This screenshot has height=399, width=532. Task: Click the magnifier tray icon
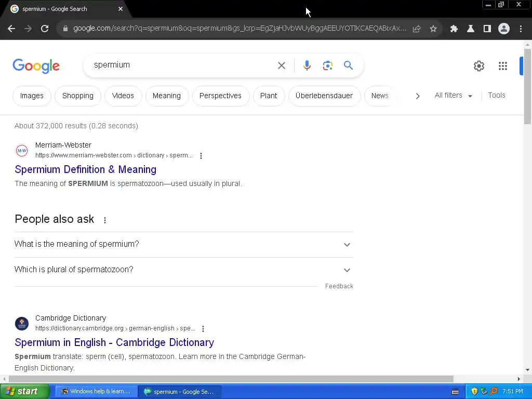click(x=494, y=392)
